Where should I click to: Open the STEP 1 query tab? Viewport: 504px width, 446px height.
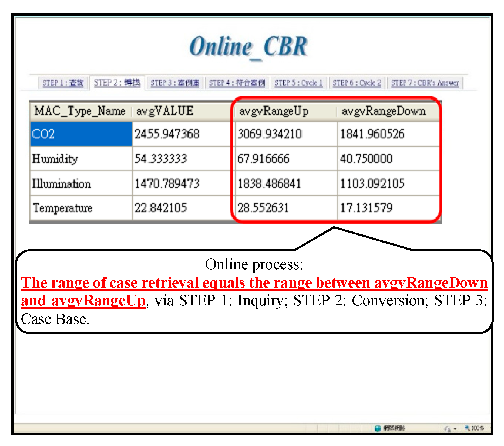(63, 83)
